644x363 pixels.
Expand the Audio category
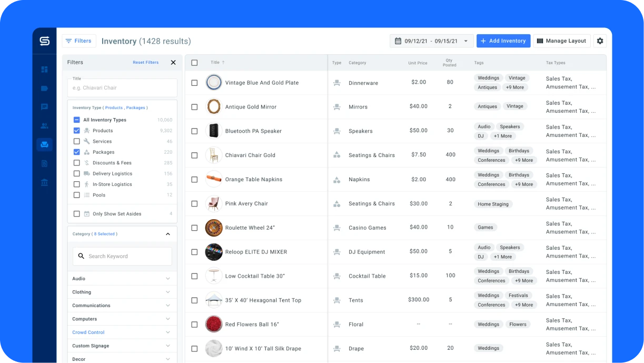click(x=168, y=279)
